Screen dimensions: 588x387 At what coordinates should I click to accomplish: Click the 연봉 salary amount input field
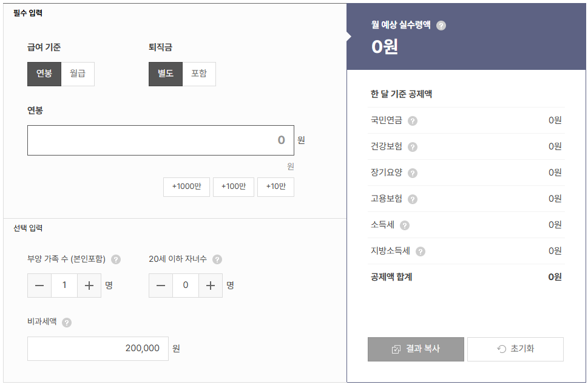tap(161, 140)
